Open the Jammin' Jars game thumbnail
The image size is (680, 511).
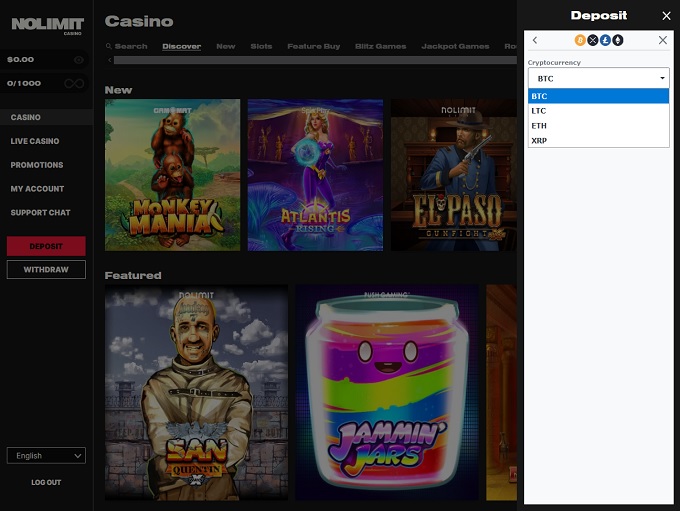coord(386,392)
